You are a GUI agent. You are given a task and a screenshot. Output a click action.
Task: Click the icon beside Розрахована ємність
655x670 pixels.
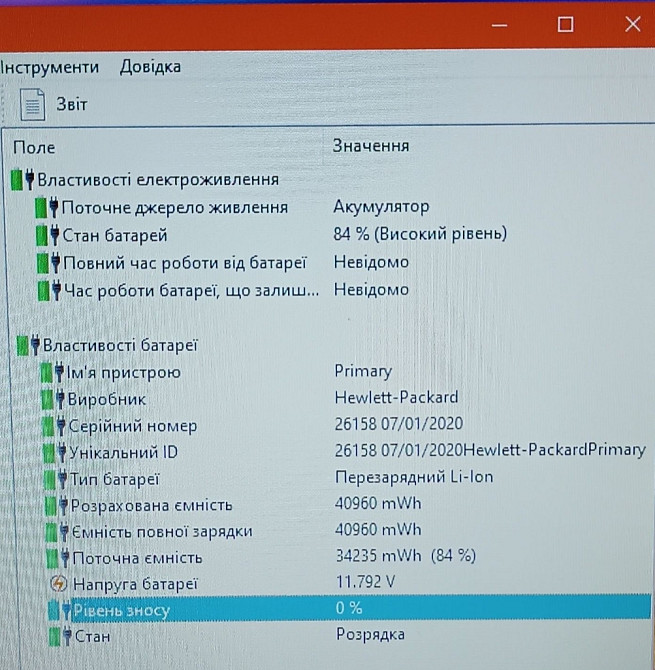click(x=57, y=506)
